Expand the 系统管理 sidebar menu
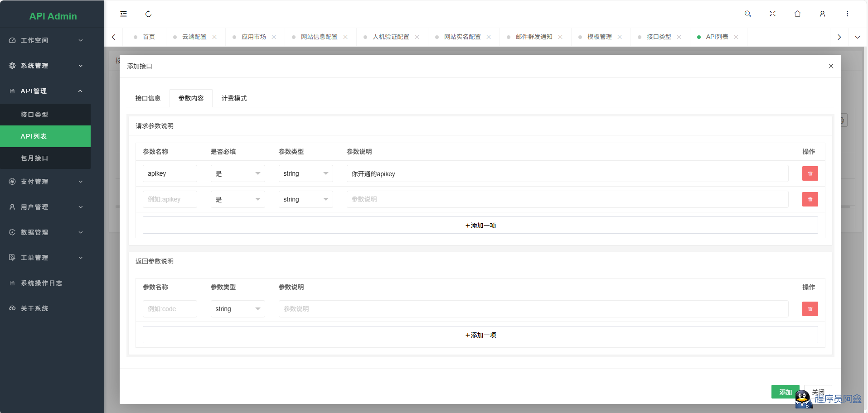The image size is (868, 413). pyautogui.click(x=45, y=66)
